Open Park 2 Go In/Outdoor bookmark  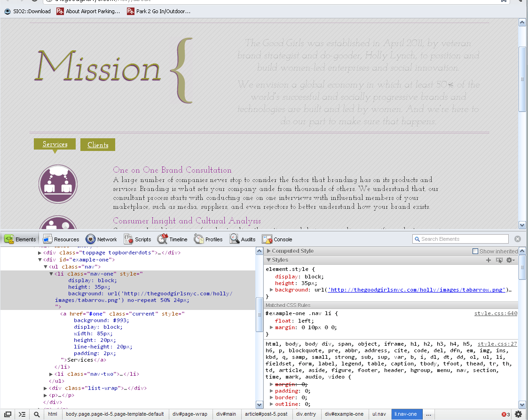coord(158,11)
